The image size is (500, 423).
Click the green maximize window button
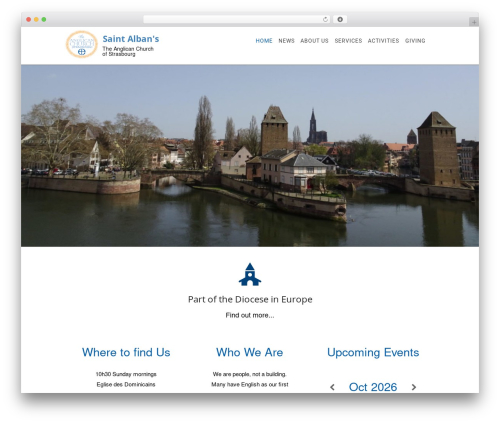44,20
